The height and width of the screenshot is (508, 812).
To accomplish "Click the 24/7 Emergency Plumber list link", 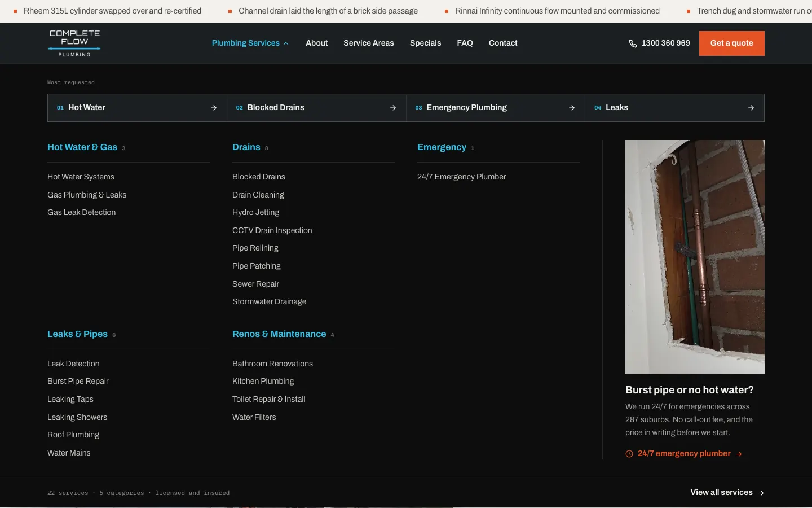I will pyautogui.click(x=461, y=177).
